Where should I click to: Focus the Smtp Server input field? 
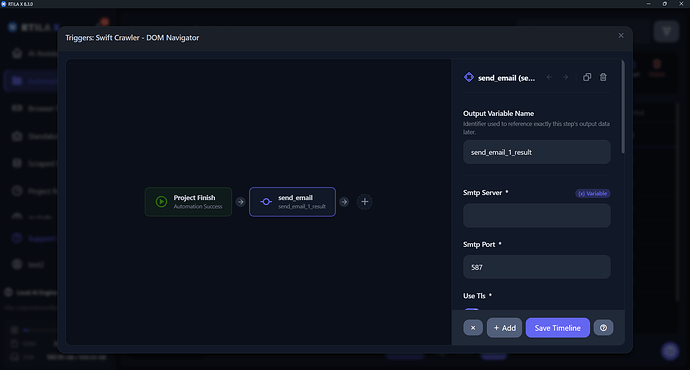tap(537, 216)
